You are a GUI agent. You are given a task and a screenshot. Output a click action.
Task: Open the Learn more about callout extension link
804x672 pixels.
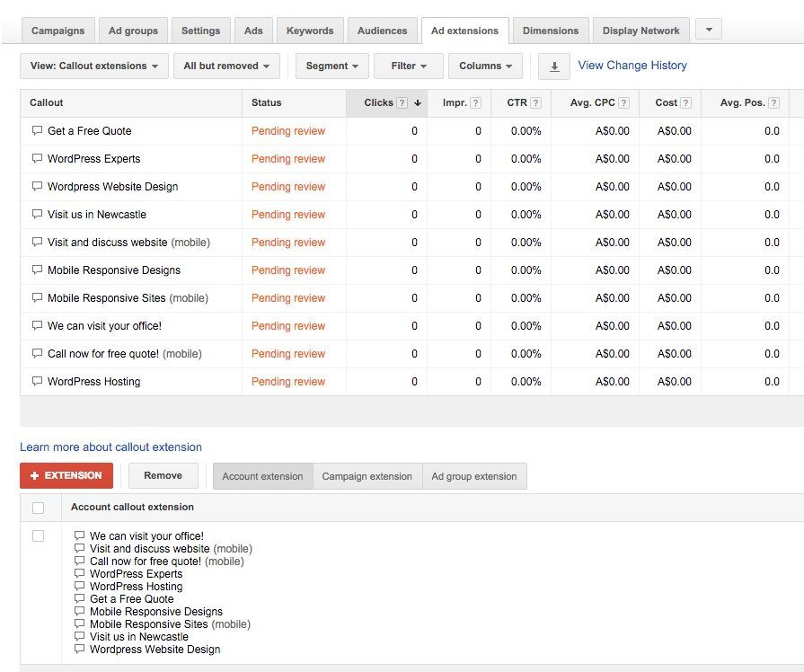click(x=110, y=447)
